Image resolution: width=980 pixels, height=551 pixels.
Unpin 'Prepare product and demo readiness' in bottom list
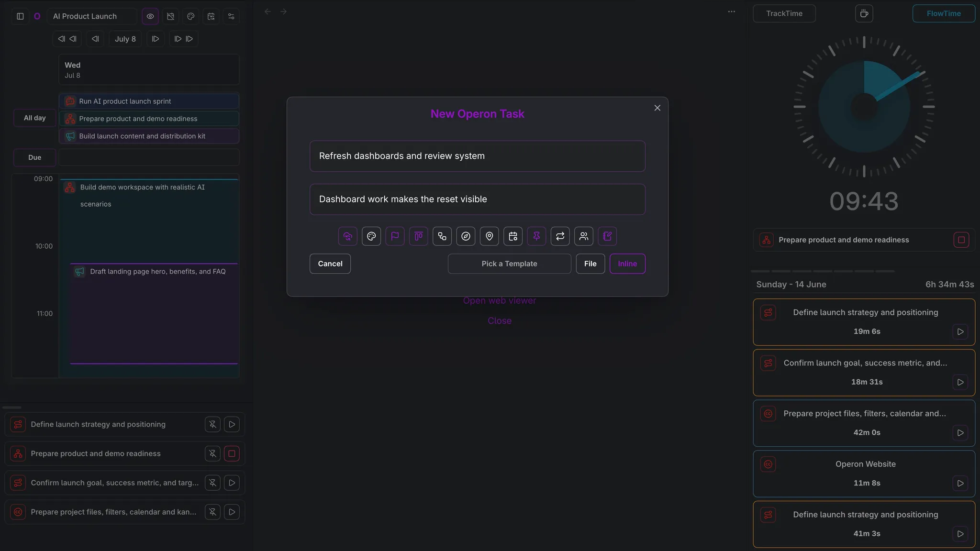click(x=212, y=453)
